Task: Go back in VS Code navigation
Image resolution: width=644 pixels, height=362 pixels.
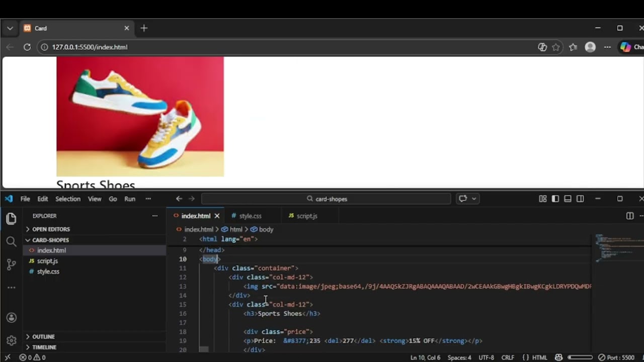Action: tap(179, 199)
